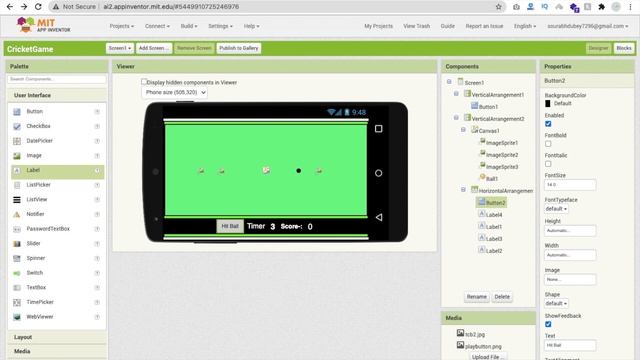Open the FontTypeface default dropdown
640x360 pixels.
556,209
